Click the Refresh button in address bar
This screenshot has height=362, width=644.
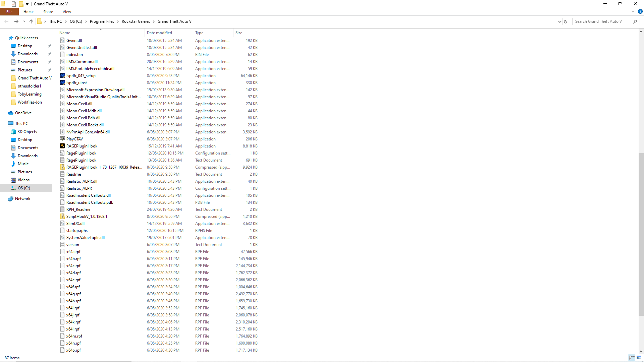tap(566, 21)
